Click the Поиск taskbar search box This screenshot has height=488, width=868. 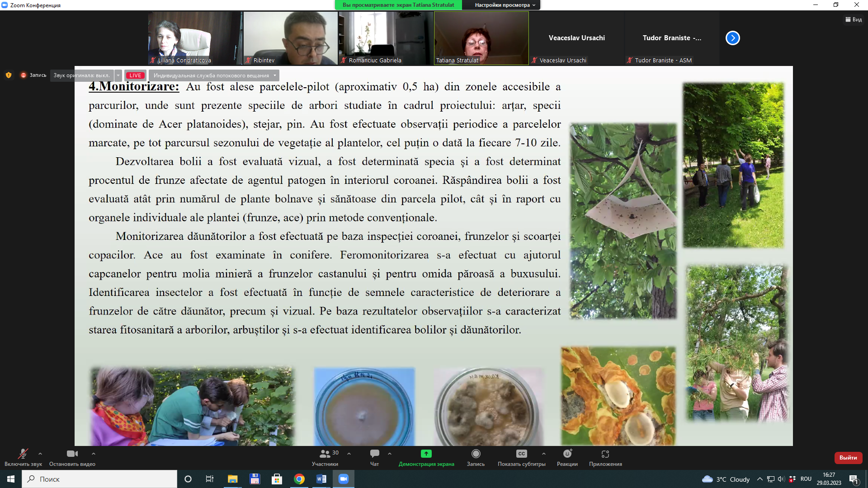(x=99, y=479)
